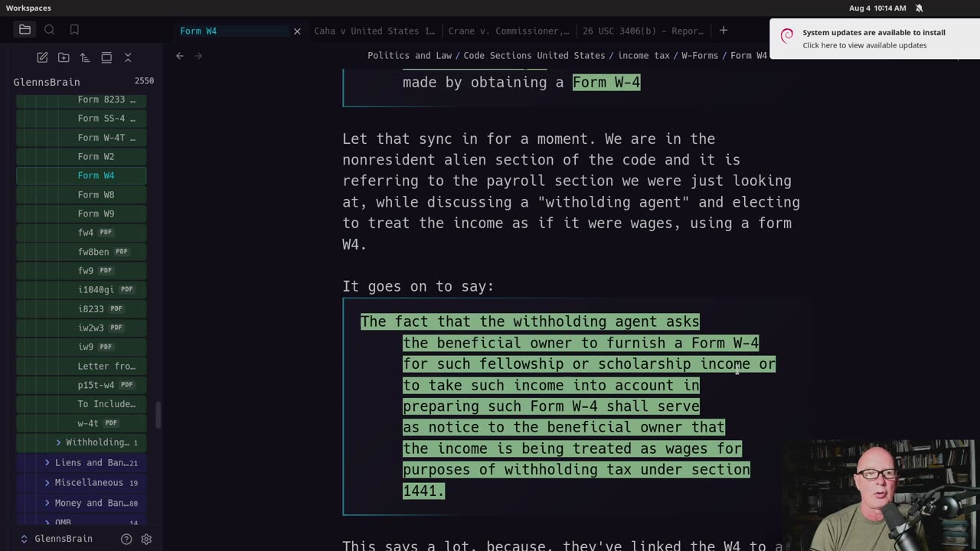This screenshot has width=980, height=551.
Task: Create a new folder icon
Action: [64, 57]
